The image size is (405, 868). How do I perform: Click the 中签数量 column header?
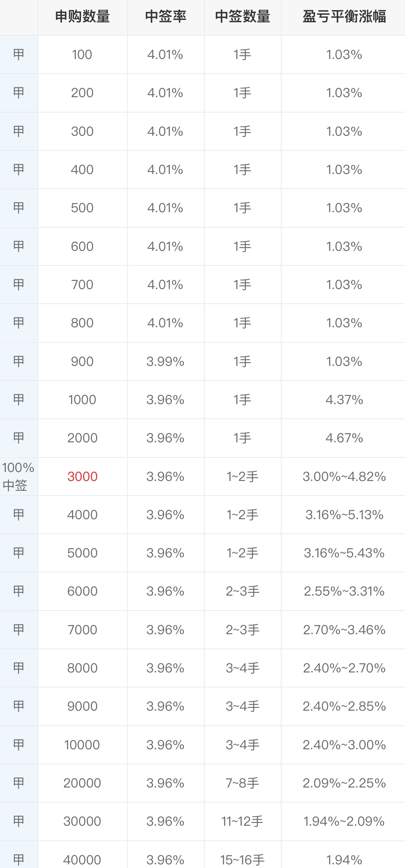pos(243,17)
